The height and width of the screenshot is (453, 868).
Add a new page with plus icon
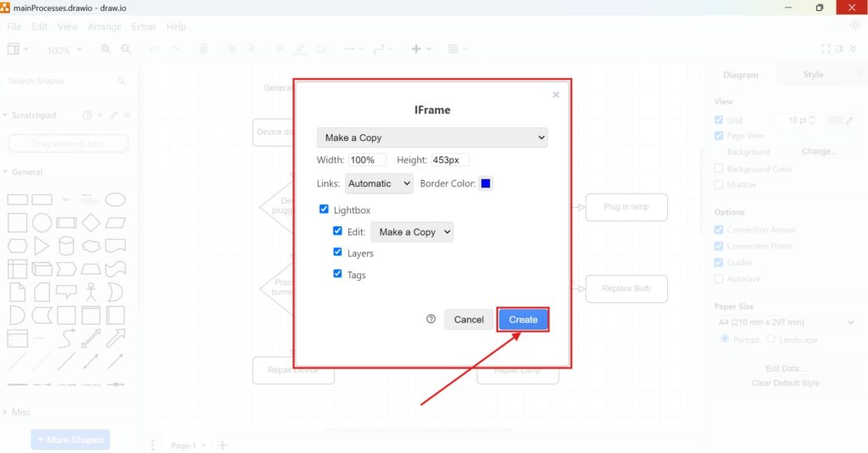point(223,445)
